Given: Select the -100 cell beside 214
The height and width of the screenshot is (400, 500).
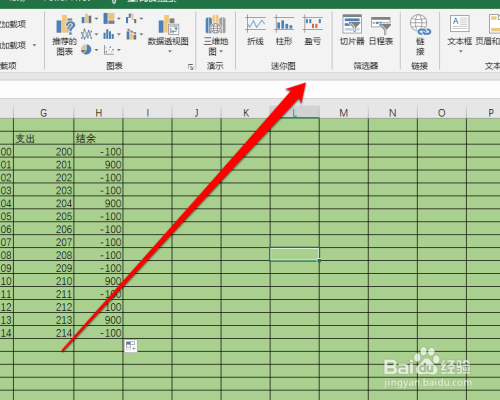Looking at the screenshot, I should (98, 333).
